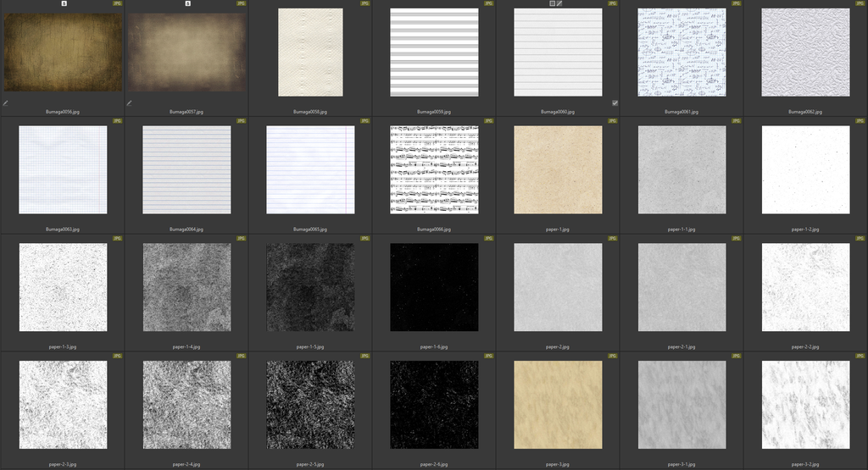This screenshot has height=470, width=868.
Task: Click the paper-2-4.jpg filename label
Action: (x=186, y=464)
